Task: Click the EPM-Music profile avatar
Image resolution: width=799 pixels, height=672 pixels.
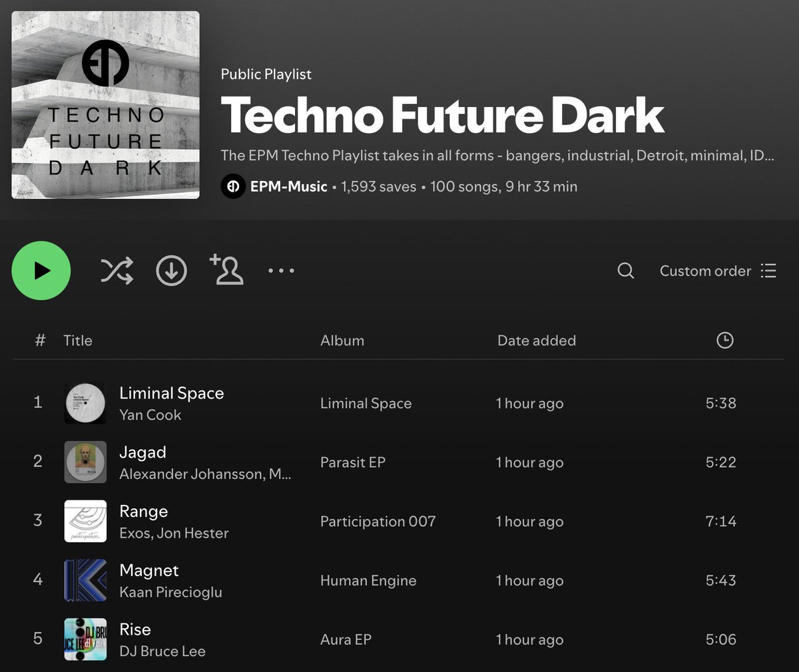Action: (233, 187)
